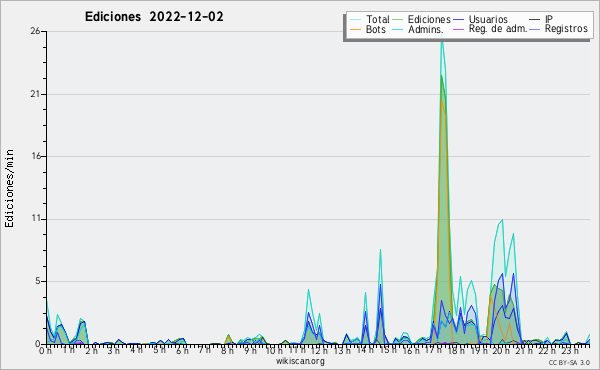Click the orange Bots line marker in legend
600x370 pixels.
coord(355,29)
